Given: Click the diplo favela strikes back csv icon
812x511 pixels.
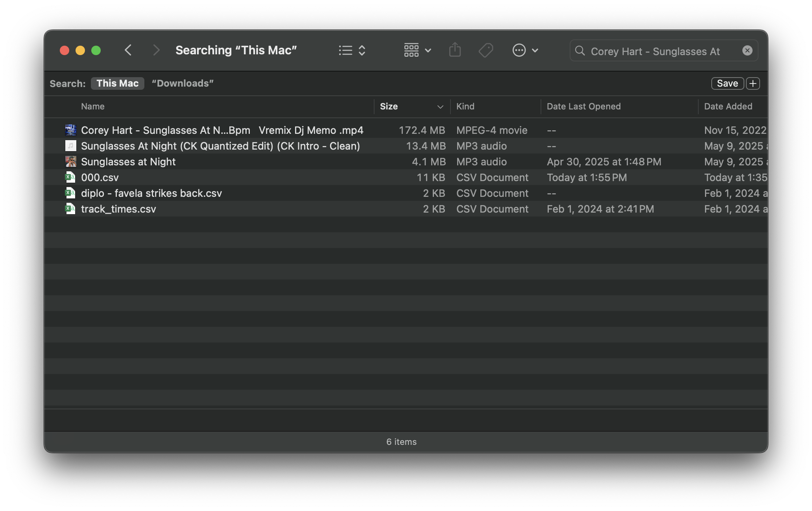Looking at the screenshot, I should pos(70,193).
